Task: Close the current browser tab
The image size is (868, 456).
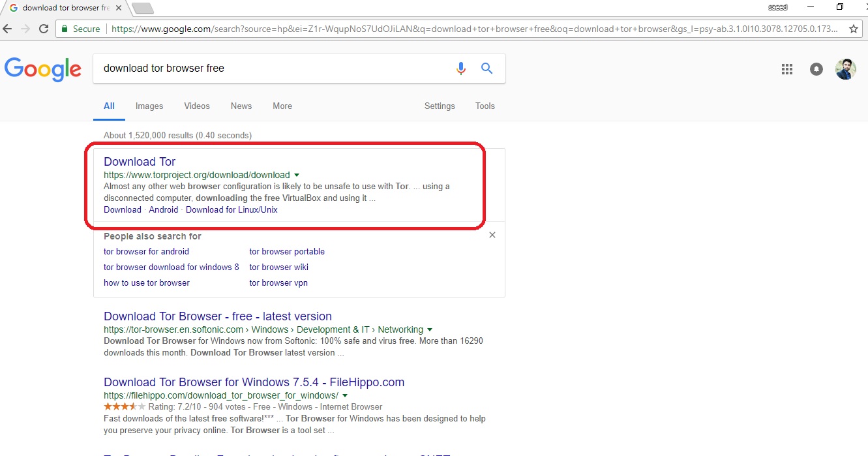Action: click(x=119, y=8)
